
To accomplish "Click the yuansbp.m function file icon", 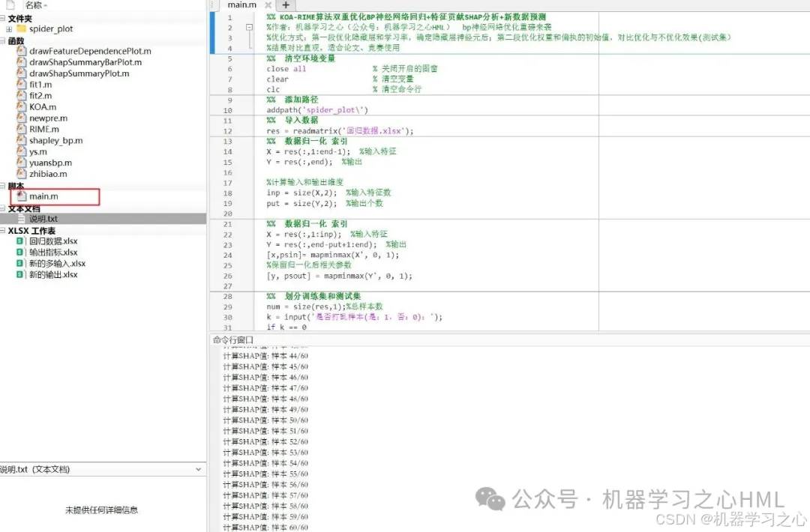I will 21,163.
